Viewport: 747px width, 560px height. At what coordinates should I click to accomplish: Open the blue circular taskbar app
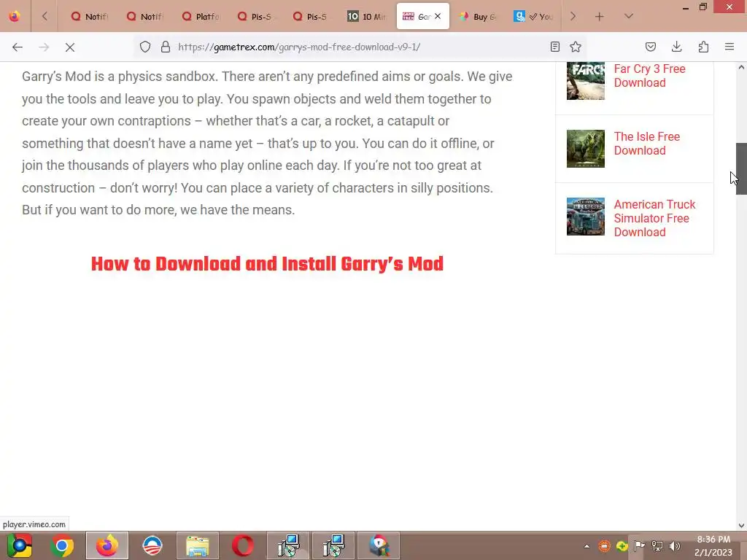[152, 545]
